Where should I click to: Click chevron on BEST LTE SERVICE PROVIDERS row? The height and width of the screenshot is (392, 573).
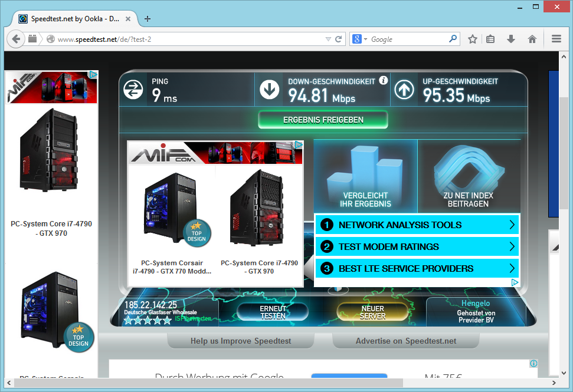(512, 269)
